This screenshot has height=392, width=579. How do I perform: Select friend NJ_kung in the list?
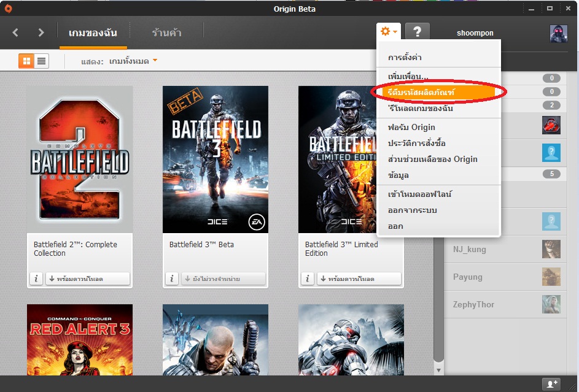505,250
